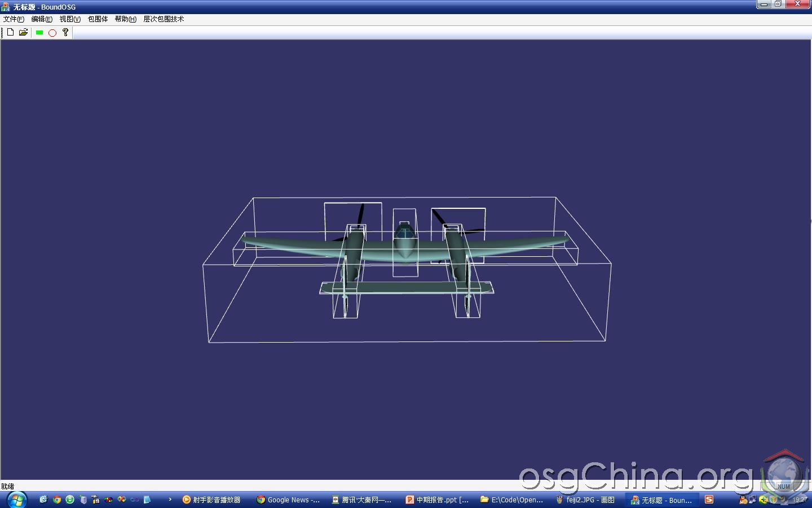The width and height of the screenshot is (812, 508).
Task: Click the Sogou input method S icon
Action: [x=709, y=500]
